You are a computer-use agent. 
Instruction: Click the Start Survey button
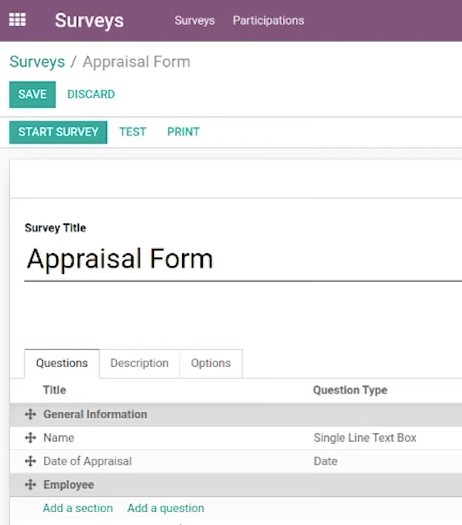tap(58, 132)
